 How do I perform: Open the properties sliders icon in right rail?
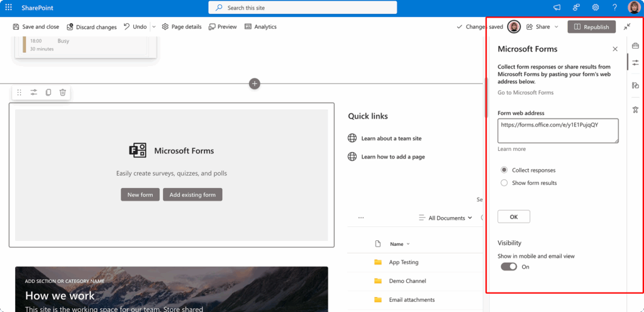(x=635, y=63)
